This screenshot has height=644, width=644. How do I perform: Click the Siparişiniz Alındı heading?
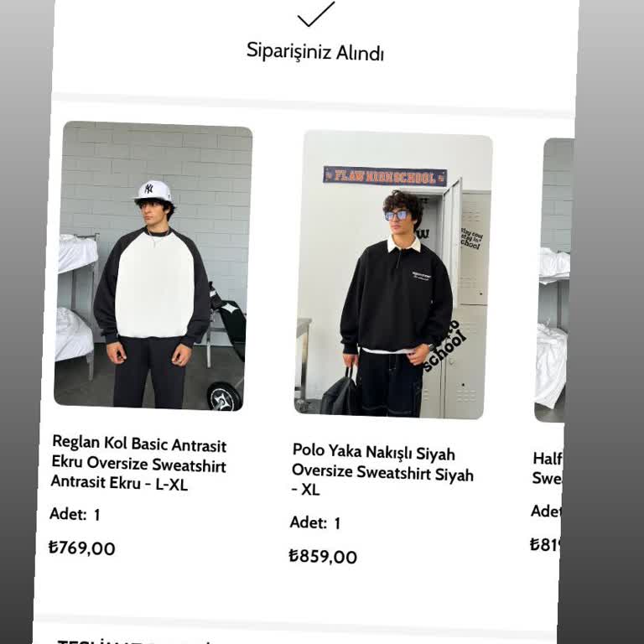pos(315,52)
